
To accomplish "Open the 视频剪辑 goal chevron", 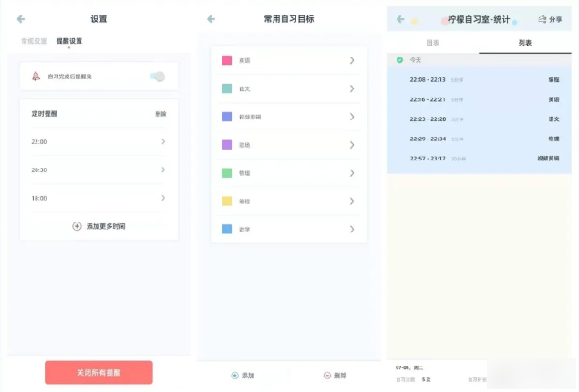I will pos(352,117).
